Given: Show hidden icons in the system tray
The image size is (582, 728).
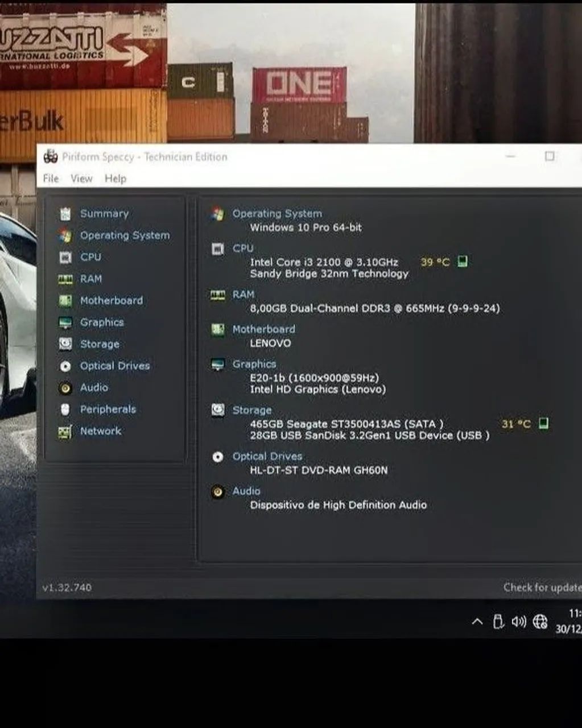Looking at the screenshot, I should click(x=477, y=622).
